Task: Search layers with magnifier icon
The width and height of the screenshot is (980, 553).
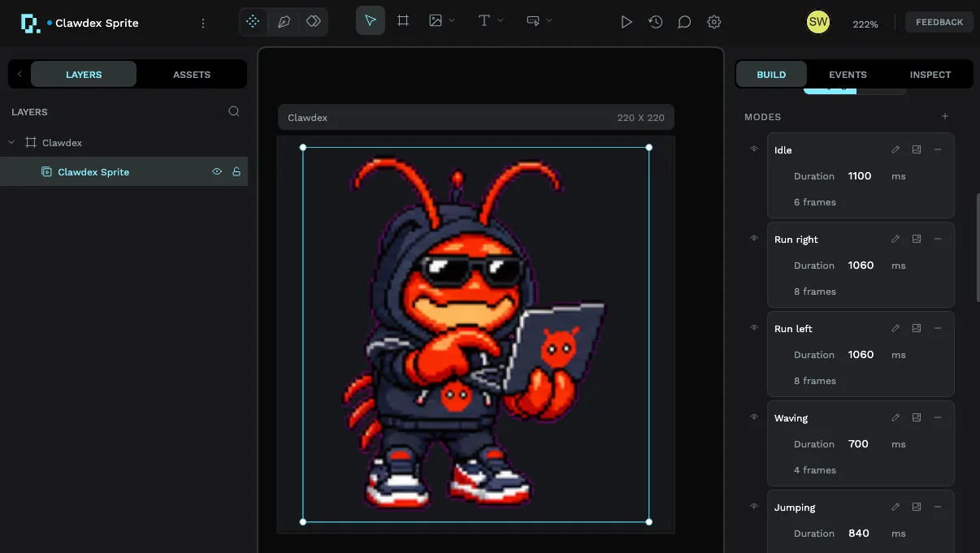Action: [x=234, y=111]
